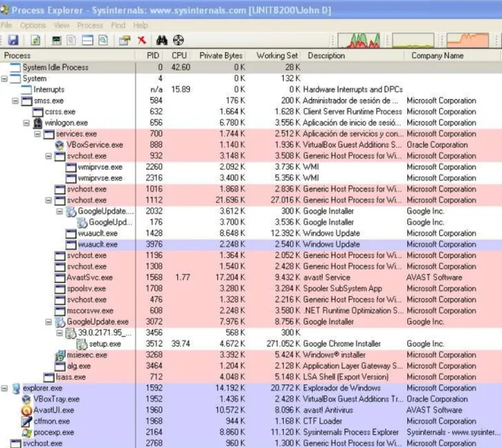
Task: Collapse the explorer.exe tree node
Action: click(x=5, y=388)
